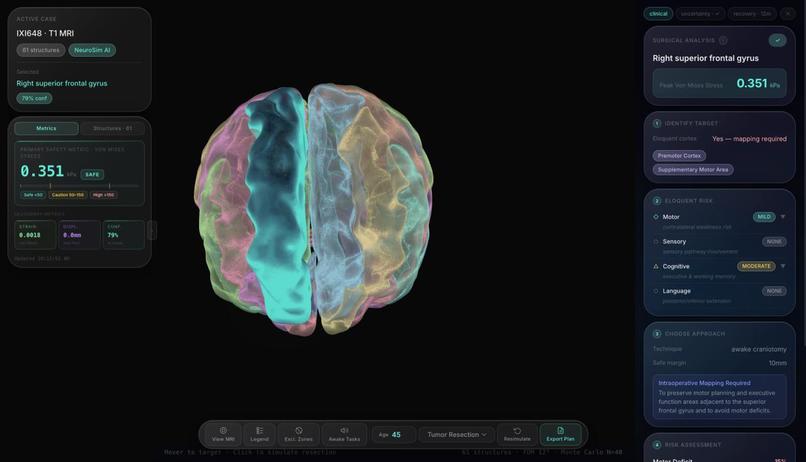The width and height of the screenshot is (806, 462).
Task: Open the Displ. 0.0mm metric card
Action: click(x=80, y=235)
